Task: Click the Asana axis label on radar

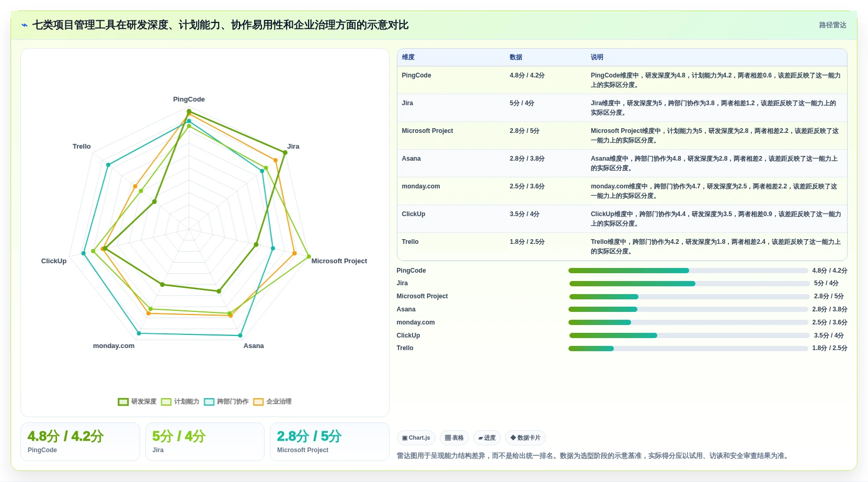Action: click(254, 346)
